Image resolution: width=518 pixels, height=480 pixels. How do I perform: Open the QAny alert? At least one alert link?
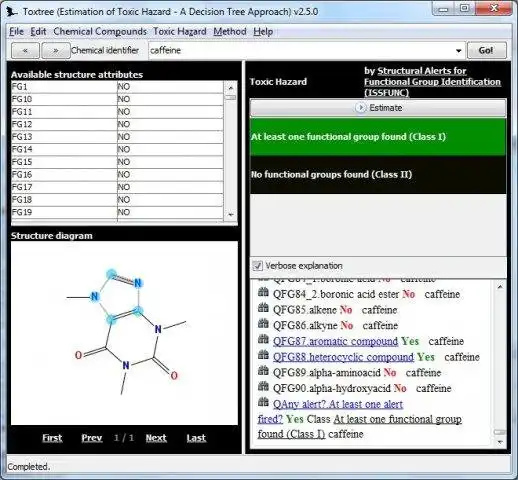tap(338, 404)
